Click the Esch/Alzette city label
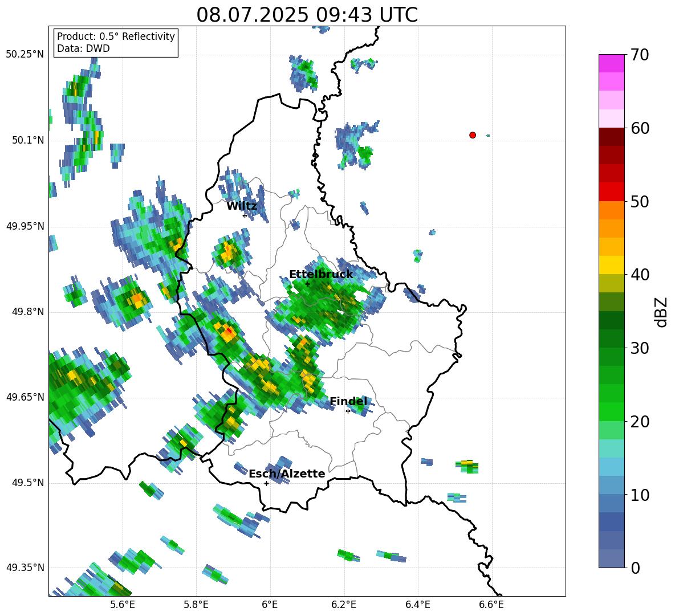Viewport: 675px width, 616px height. 287,474
